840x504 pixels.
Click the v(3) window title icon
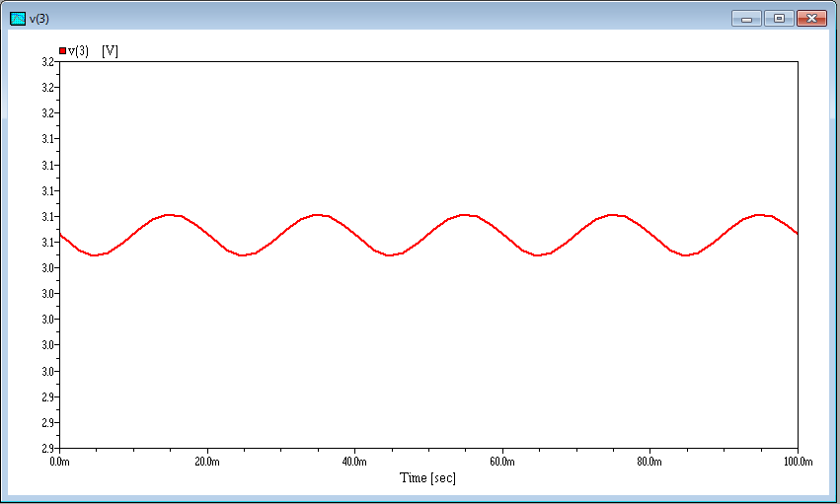[x=18, y=19]
